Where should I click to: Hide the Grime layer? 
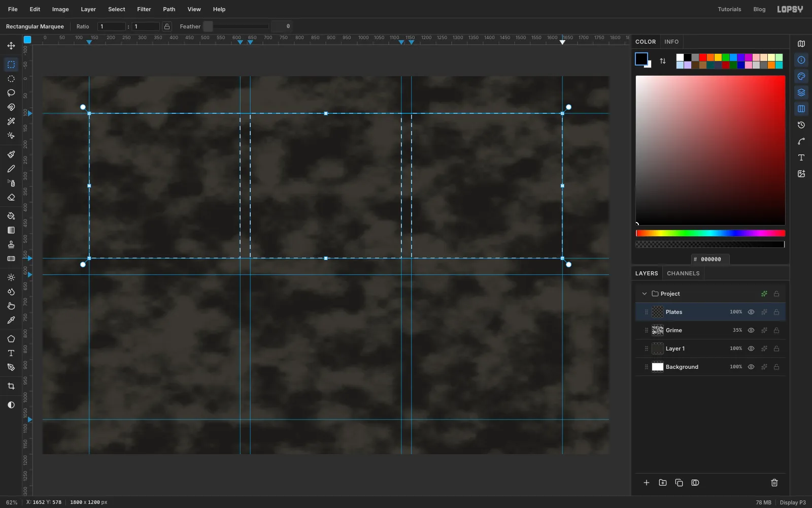pos(751,330)
